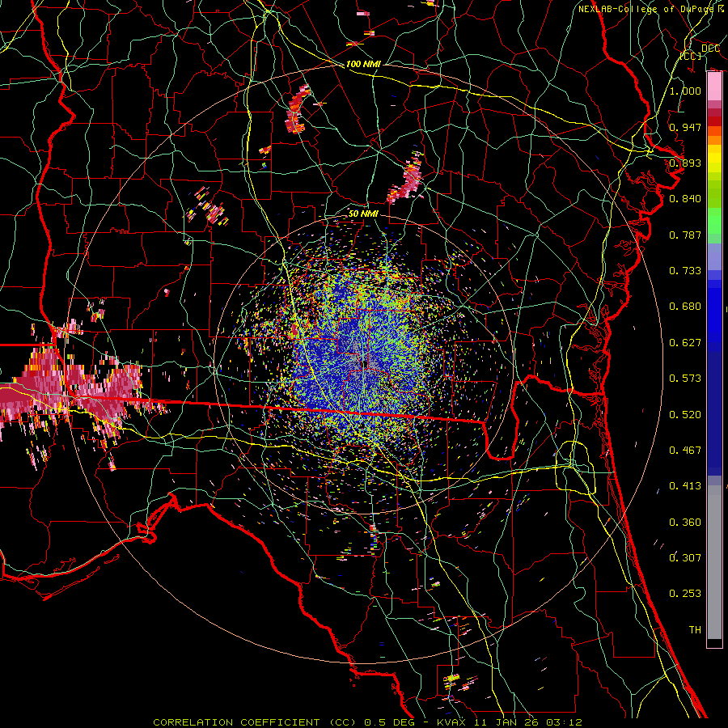Click the "100 NMI" range ring label

pos(363,64)
